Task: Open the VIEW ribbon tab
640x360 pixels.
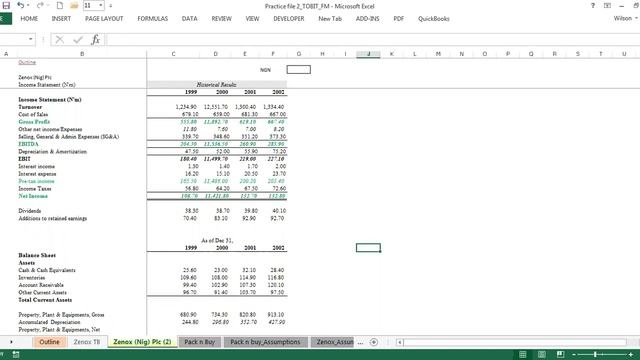Action: (x=252, y=19)
